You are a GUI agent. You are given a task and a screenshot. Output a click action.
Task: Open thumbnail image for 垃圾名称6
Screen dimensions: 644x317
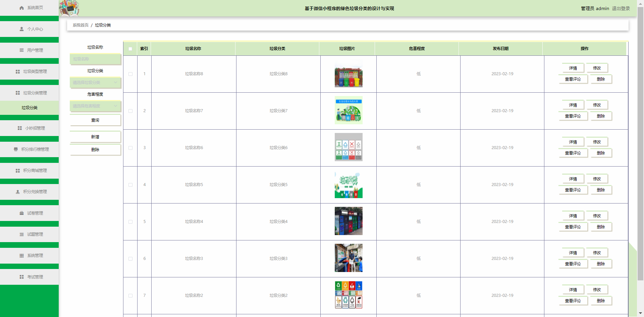pos(348,147)
